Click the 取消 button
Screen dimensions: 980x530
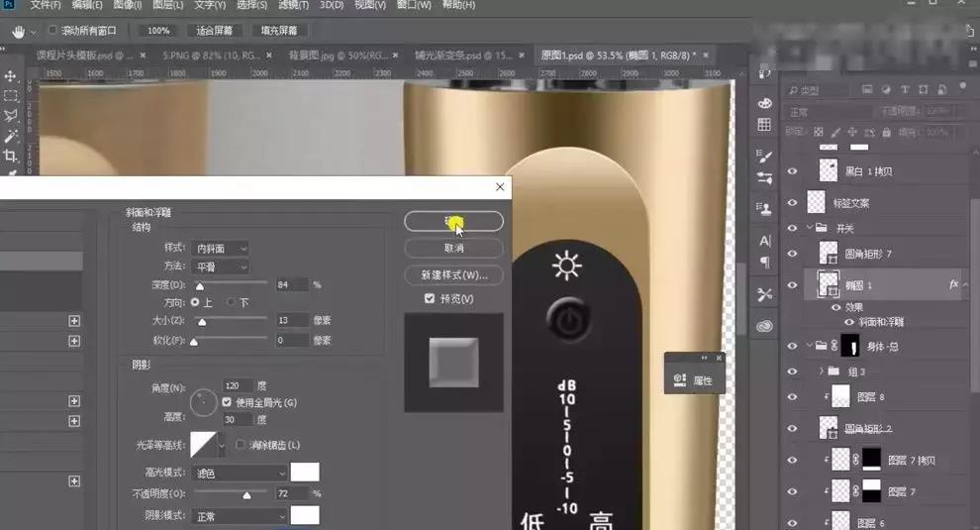pyautogui.click(x=453, y=248)
